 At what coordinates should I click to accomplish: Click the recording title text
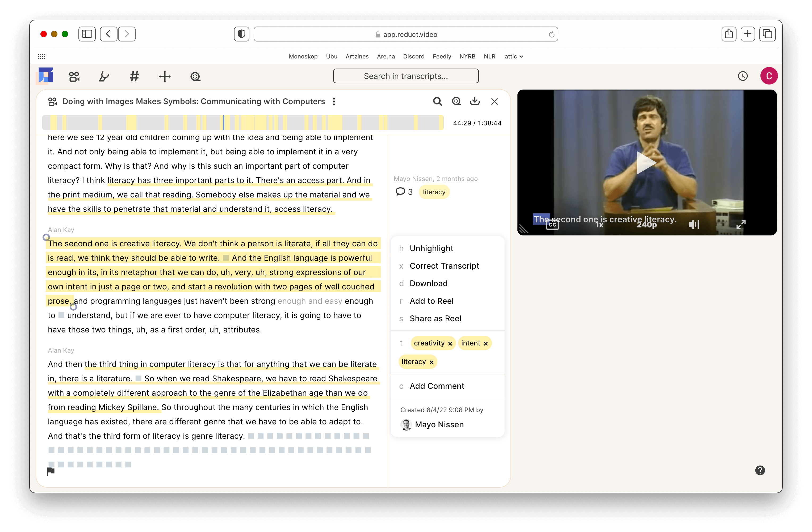click(194, 101)
